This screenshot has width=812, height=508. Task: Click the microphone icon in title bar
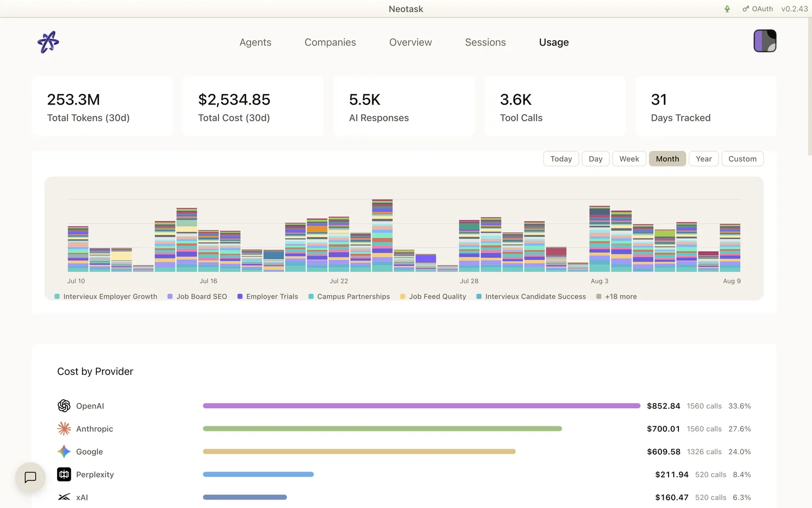727,9
